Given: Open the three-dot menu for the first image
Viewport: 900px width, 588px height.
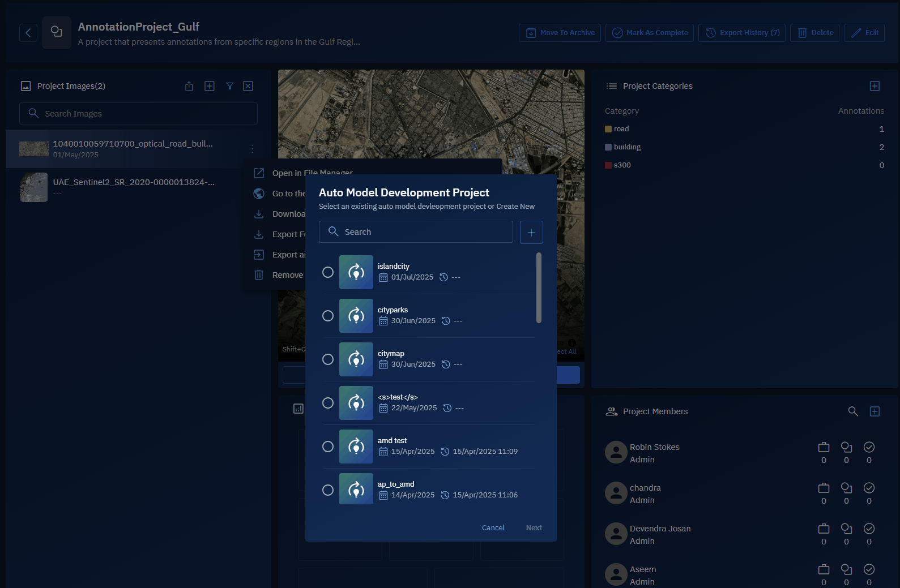Looking at the screenshot, I should pos(253,149).
